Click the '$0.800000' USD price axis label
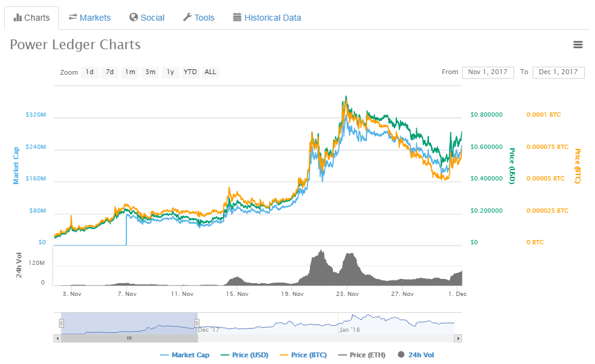The image size is (595, 364). click(x=486, y=115)
